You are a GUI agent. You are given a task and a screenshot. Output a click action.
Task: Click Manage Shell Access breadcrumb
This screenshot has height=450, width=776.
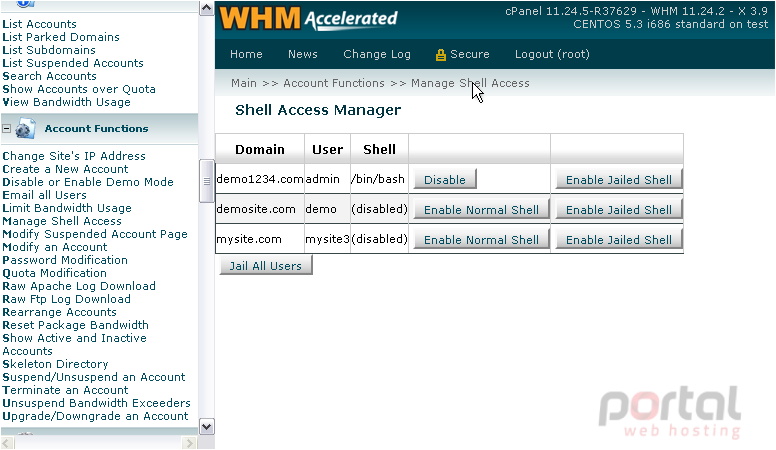click(x=470, y=83)
